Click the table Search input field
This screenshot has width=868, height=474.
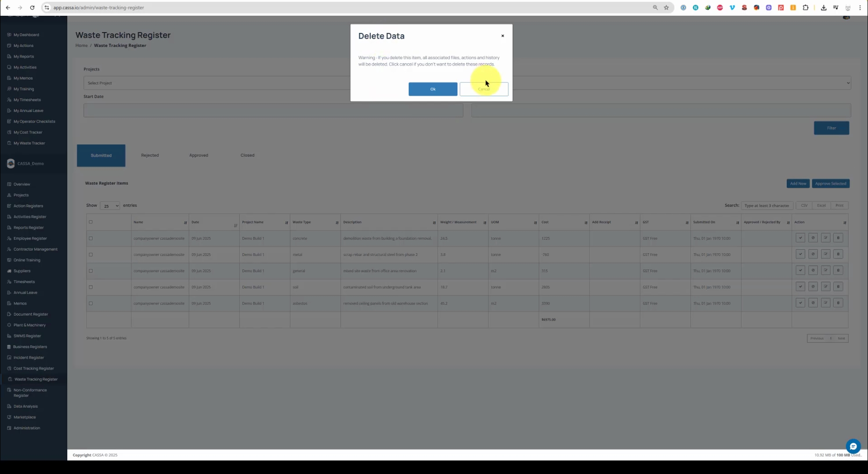click(x=767, y=205)
